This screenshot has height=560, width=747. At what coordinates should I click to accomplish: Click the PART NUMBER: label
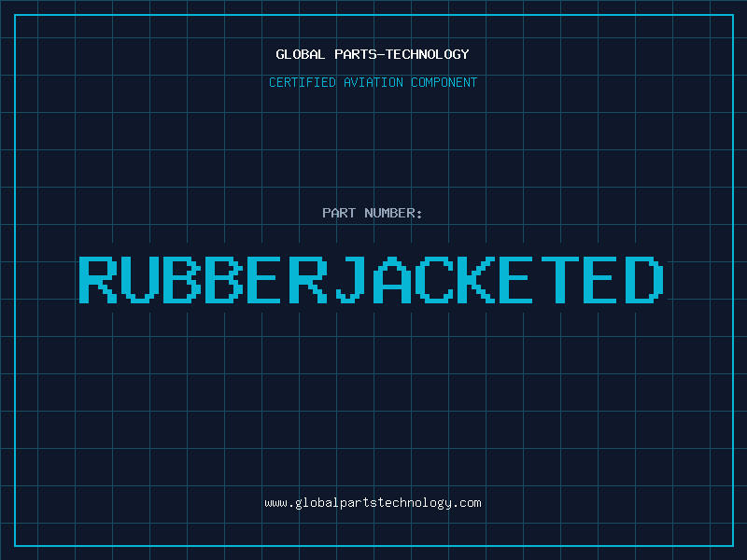[x=373, y=213]
